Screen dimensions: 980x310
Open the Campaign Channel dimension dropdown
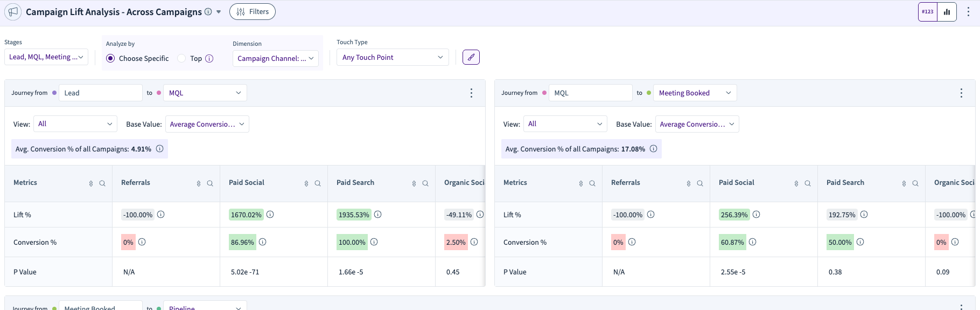(x=276, y=58)
